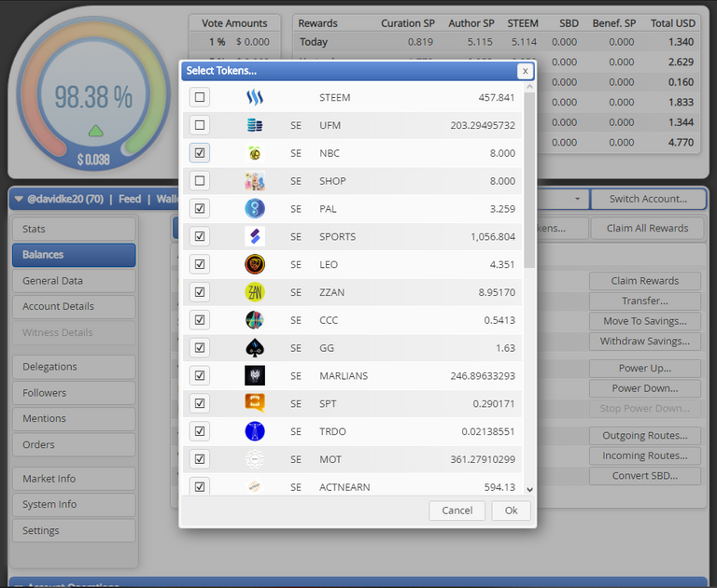Check the SHOP token checkbox
Image resolution: width=717 pixels, height=588 pixels.
pyautogui.click(x=200, y=181)
